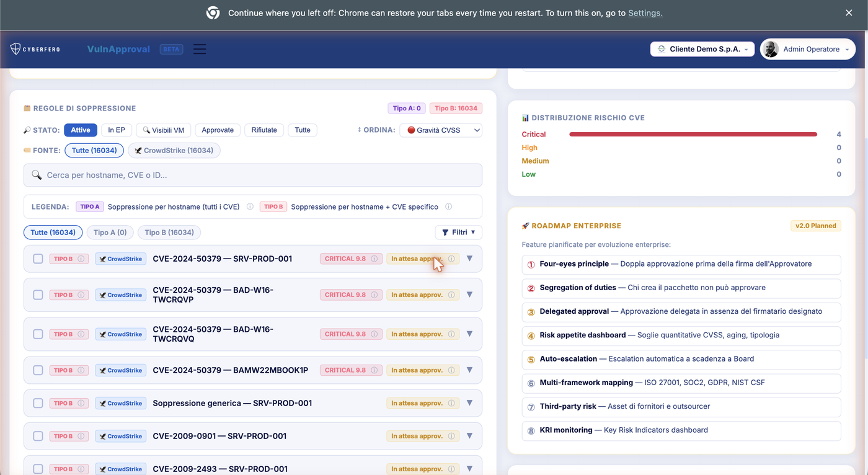Click CrowdStrike badge on CVE-2009-0901 row
The height and width of the screenshot is (475, 868).
click(x=121, y=436)
